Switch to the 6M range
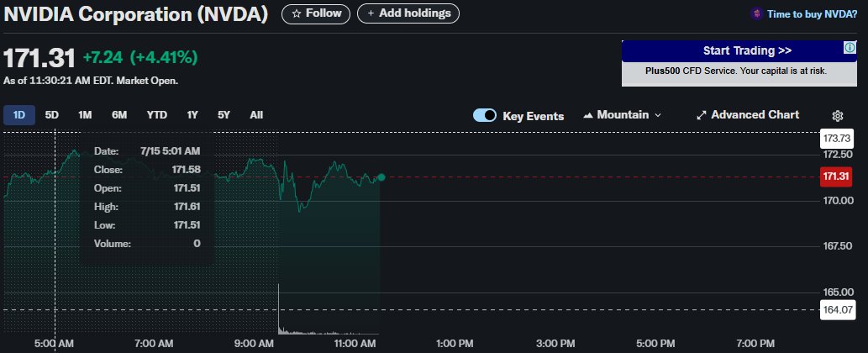Image resolution: width=868 pixels, height=353 pixels. pos(119,115)
